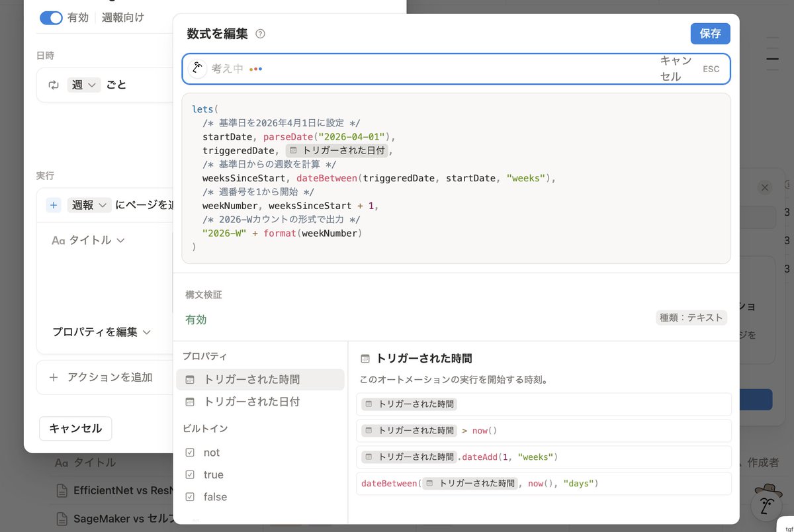Image resolution: width=794 pixels, height=532 pixels.
Task: Click the checkbox icon next to false
Action: click(x=190, y=497)
